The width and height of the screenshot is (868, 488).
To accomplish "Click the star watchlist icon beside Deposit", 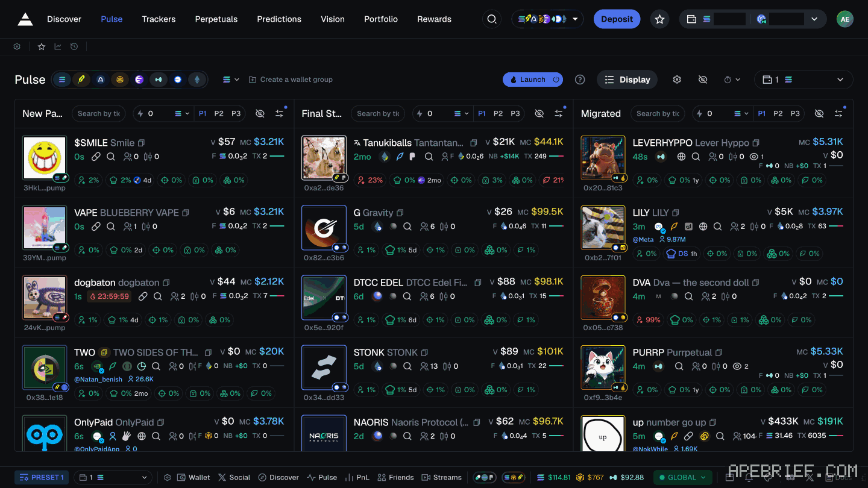I will click(660, 19).
